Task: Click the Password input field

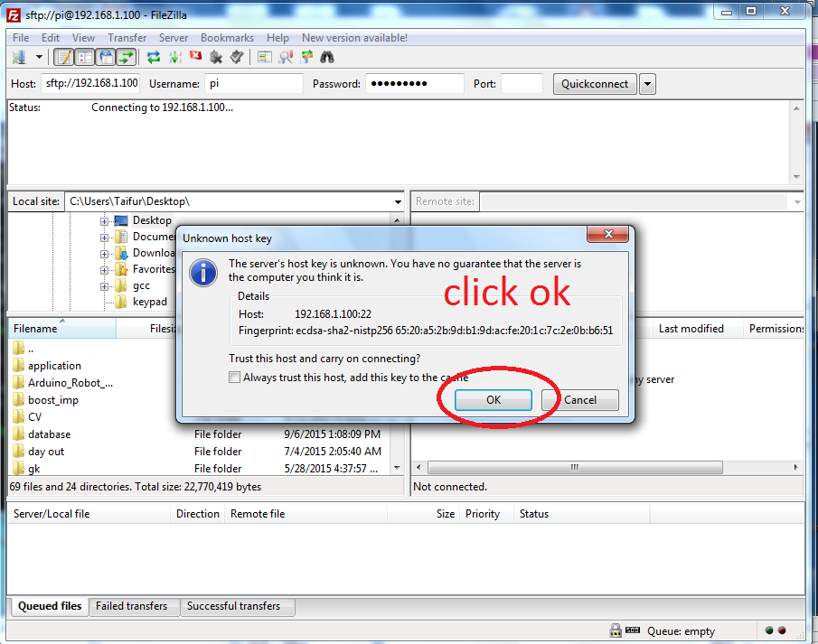Action: tap(415, 83)
